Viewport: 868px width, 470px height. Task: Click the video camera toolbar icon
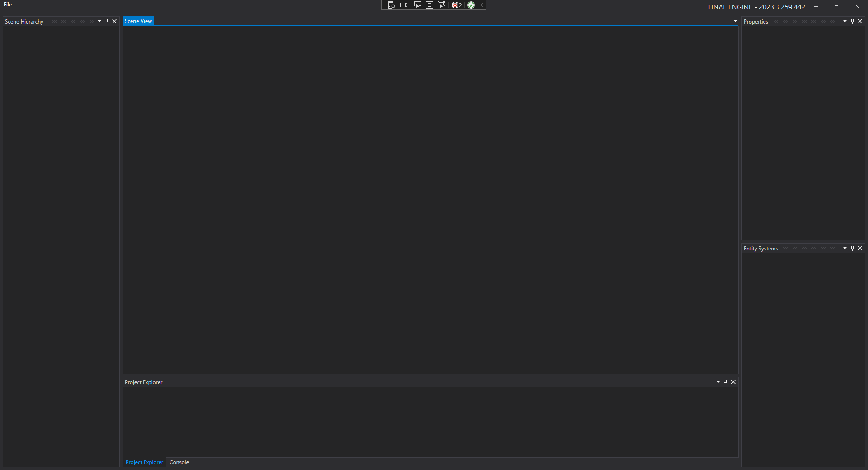click(x=404, y=5)
